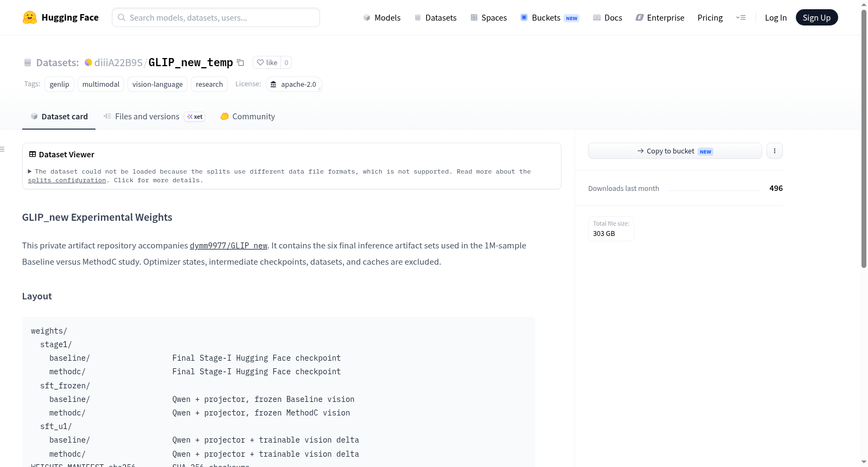
Task: Click the Layout heading
Action: [37, 296]
